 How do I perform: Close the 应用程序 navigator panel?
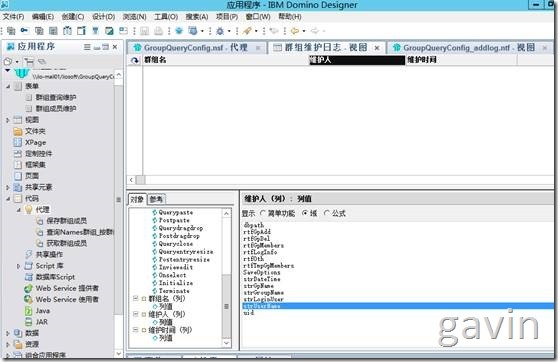[115, 47]
